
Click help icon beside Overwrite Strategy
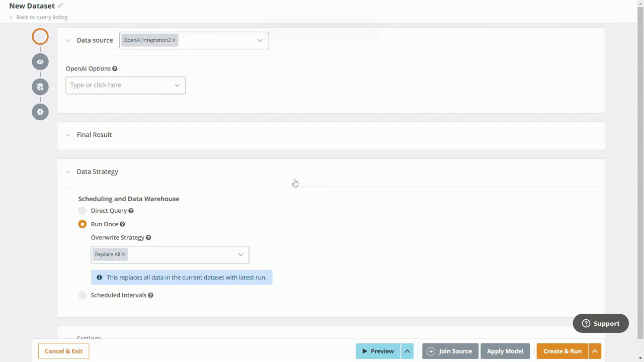(148, 238)
